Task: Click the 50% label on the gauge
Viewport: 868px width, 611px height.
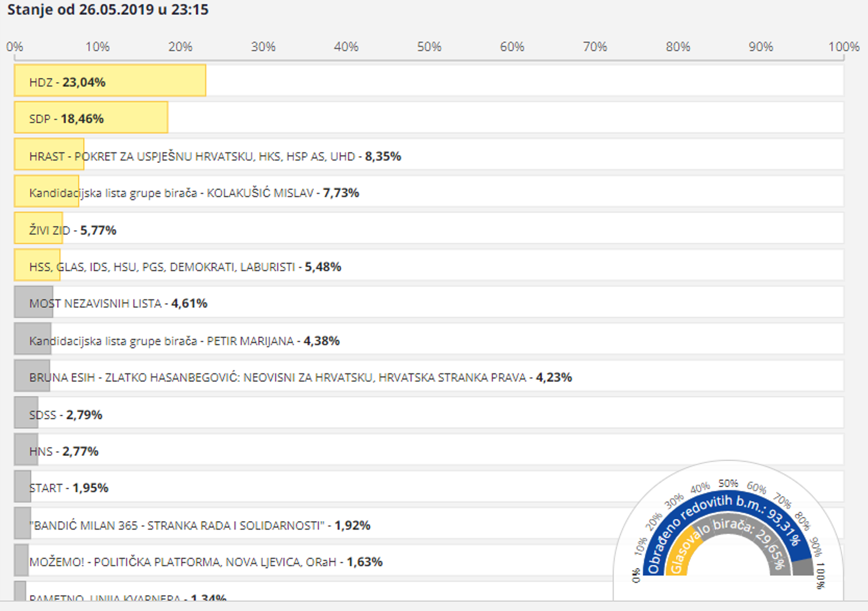Action: click(x=728, y=484)
